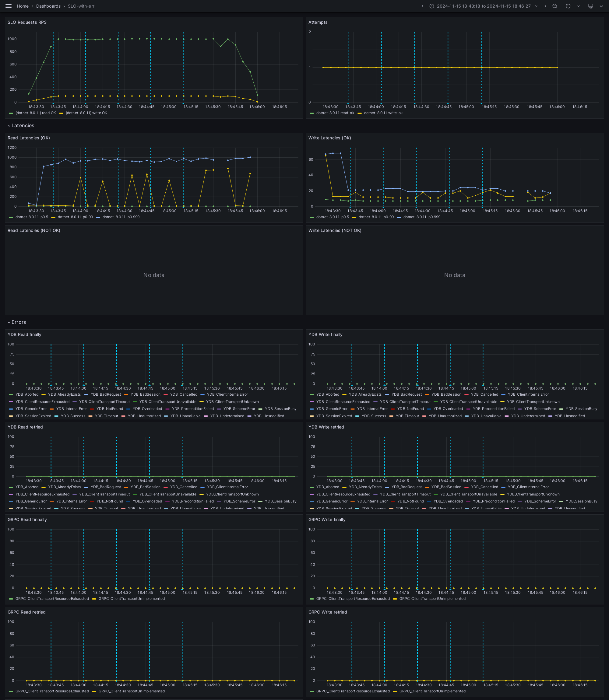Isolate dotnet-8.0.11 write-ok in Attempts legend

pos(383,113)
